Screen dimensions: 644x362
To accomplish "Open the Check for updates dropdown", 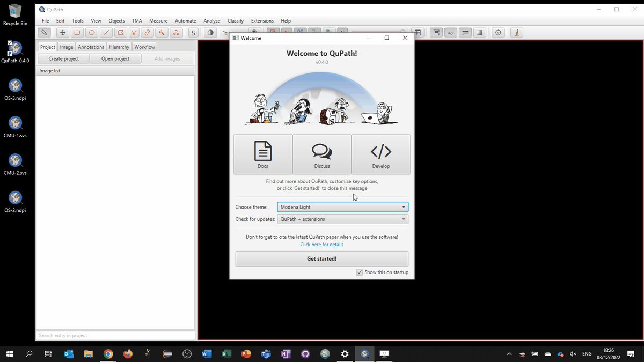I will [x=343, y=219].
